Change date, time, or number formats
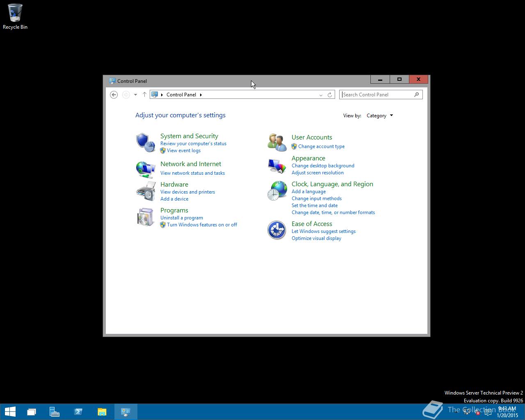This screenshot has width=525, height=420. click(333, 212)
